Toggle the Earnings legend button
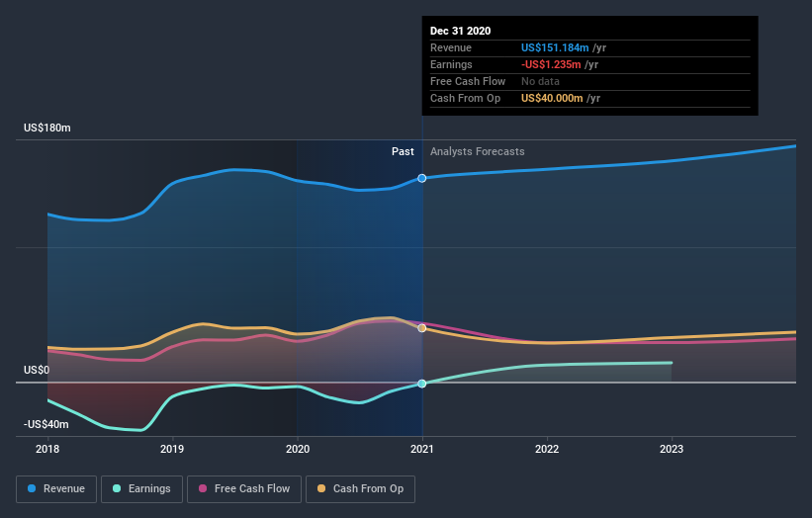The width and height of the screenshot is (812, 518). pos(141,489)
